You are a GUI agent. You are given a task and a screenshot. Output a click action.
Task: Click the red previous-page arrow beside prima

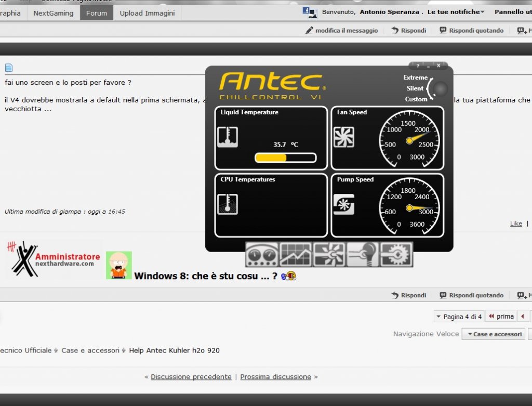click(x=523, y=317)
